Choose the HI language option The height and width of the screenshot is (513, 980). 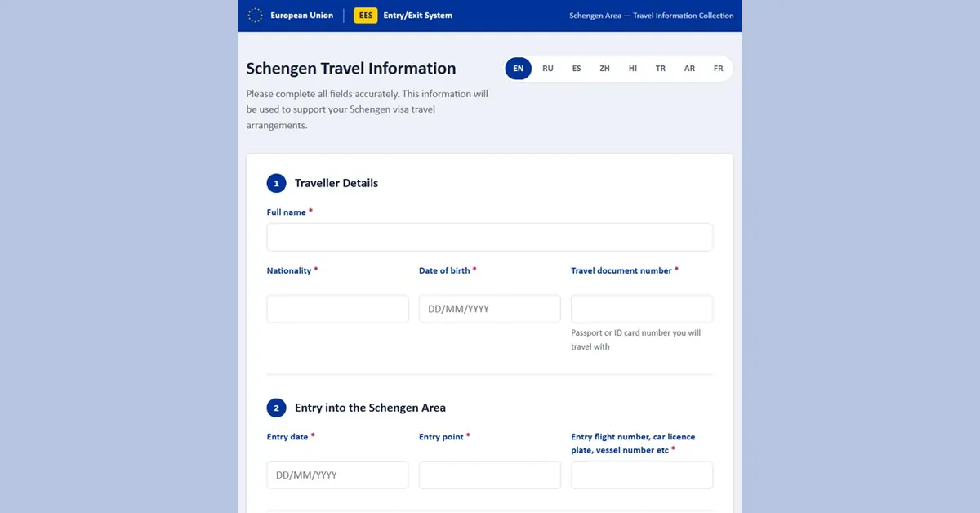click(x=633, y=69)
